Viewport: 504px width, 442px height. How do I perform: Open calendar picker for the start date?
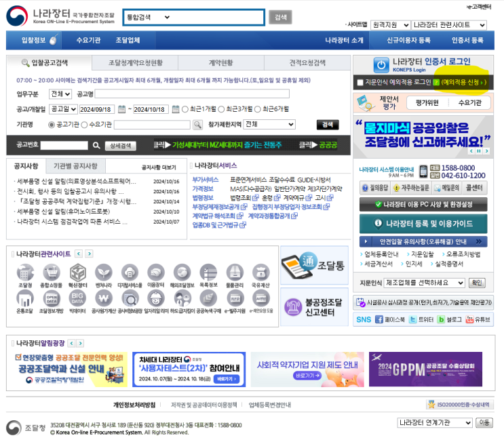tap(121, 109)
